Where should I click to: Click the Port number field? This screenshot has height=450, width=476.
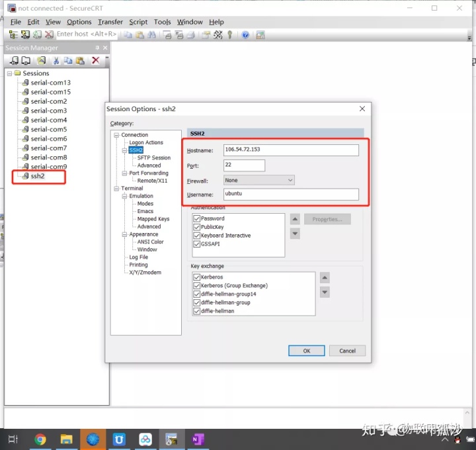(x=244, y=165)
